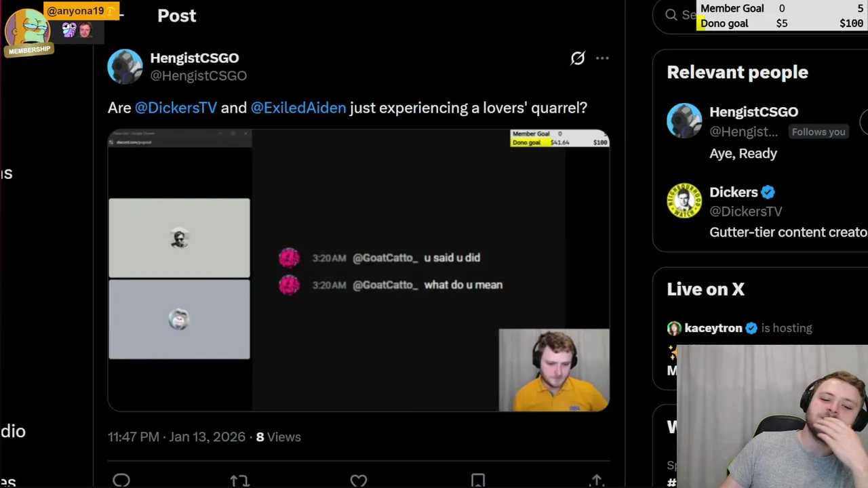The image size is (868, 488).
Task: Click the "Aye, Ready" bio text
Action: click(743, 154)
